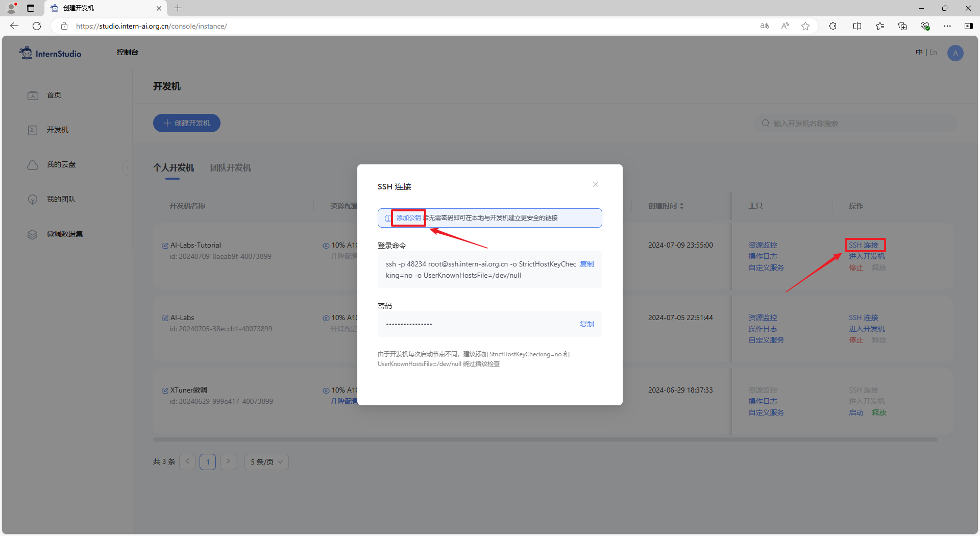Click the InternStudio logo

click(x=50, y=53)
